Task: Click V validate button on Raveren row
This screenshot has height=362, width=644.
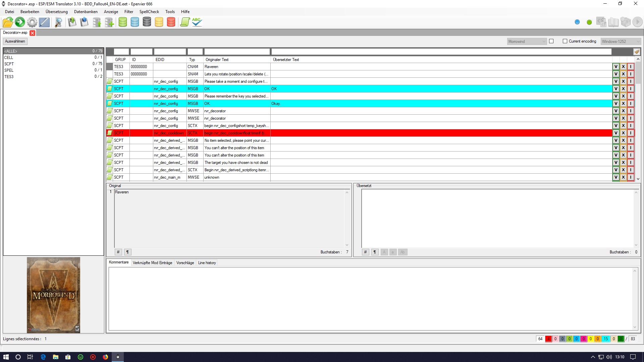Action: pos(616,67)
